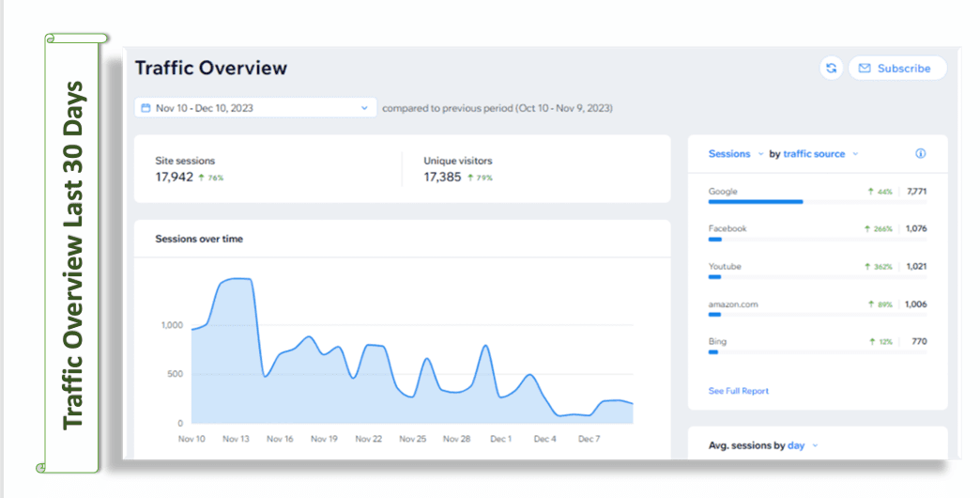This screenshot has width=980, height=498.
Task: Click the calendar icon in date picker
Action: (x=145, y=108)
